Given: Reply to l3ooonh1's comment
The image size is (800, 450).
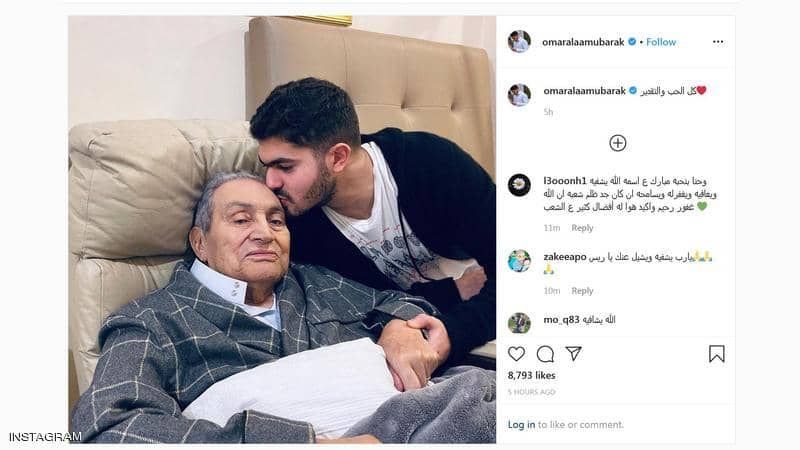Looking at the screenshot, I should coord(582,228).
